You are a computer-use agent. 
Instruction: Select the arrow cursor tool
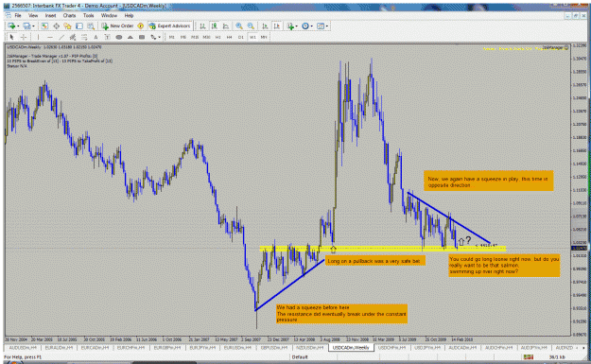(x=11, y=37)
